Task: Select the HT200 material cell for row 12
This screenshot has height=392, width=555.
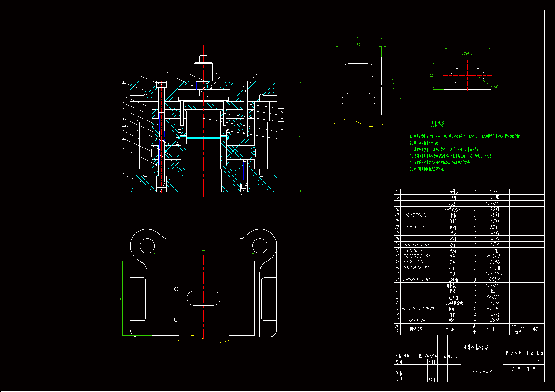Action: pos(493,256)
